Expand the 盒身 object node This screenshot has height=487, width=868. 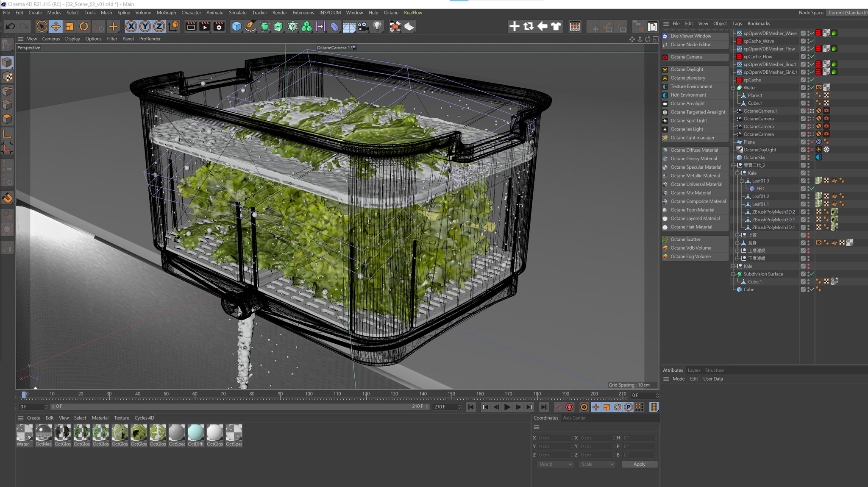point(737,243)
